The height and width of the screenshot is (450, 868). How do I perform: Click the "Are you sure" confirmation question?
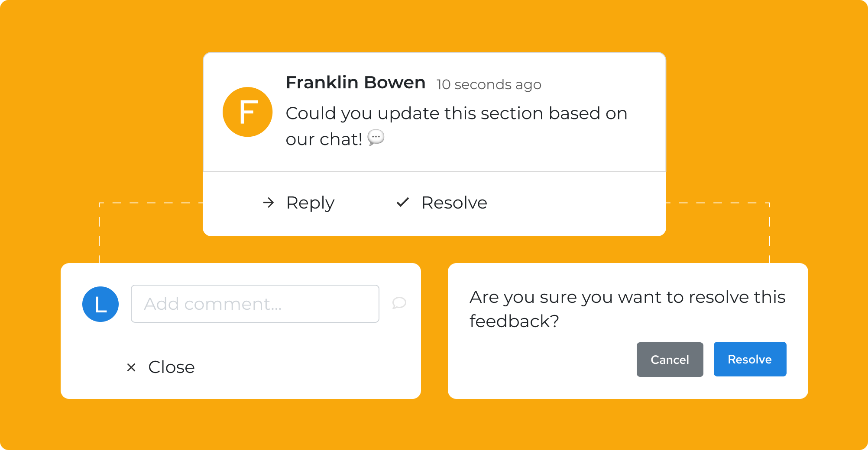pos(627,309)
